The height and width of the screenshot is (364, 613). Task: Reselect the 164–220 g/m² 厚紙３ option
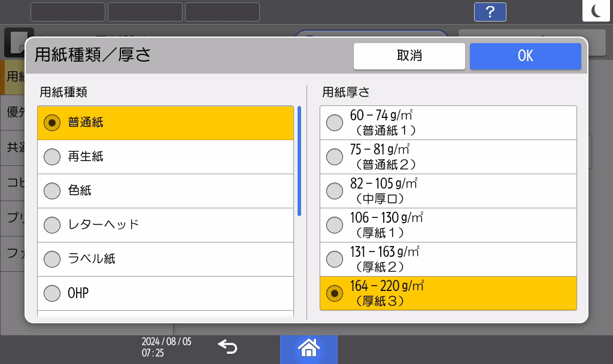click(448, 293)
